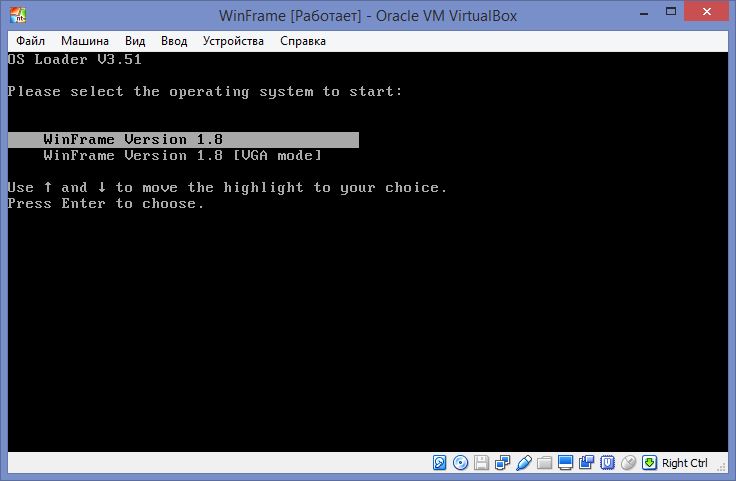The height and width of the screenshot is (481, 736).
Task: Select the highlighted WinFrame Version 1.8 entry
Action: [183, 139]
